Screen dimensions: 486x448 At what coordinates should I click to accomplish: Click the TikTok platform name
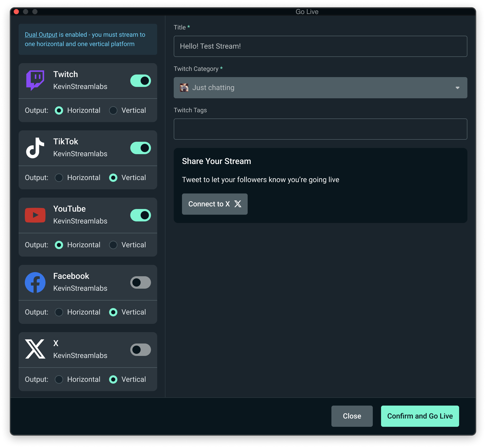click(x=66, y=141)
